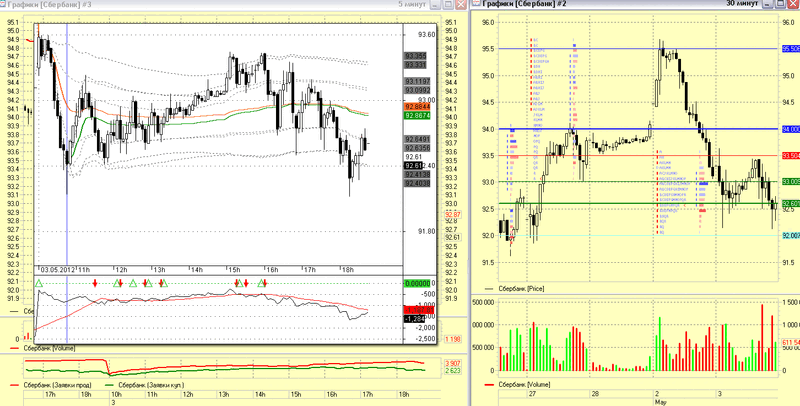Select the 93.0992 band value label

pyautogui.click(x=417, y=90)
